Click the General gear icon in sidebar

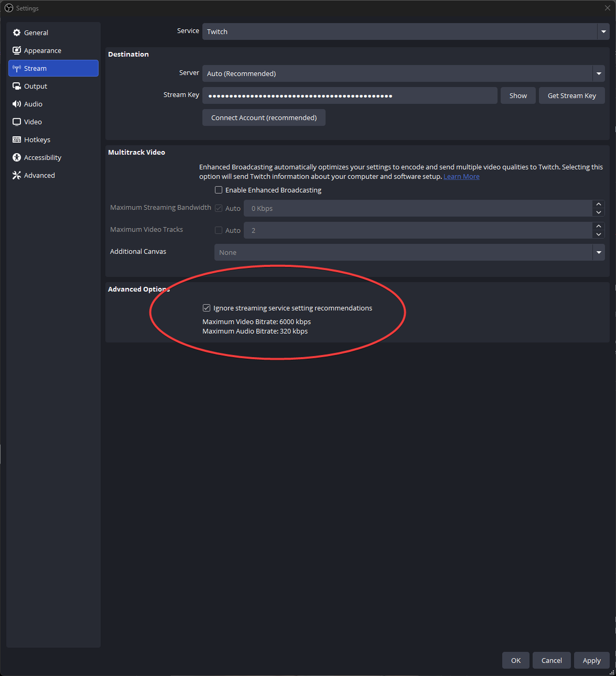(17, 33)
